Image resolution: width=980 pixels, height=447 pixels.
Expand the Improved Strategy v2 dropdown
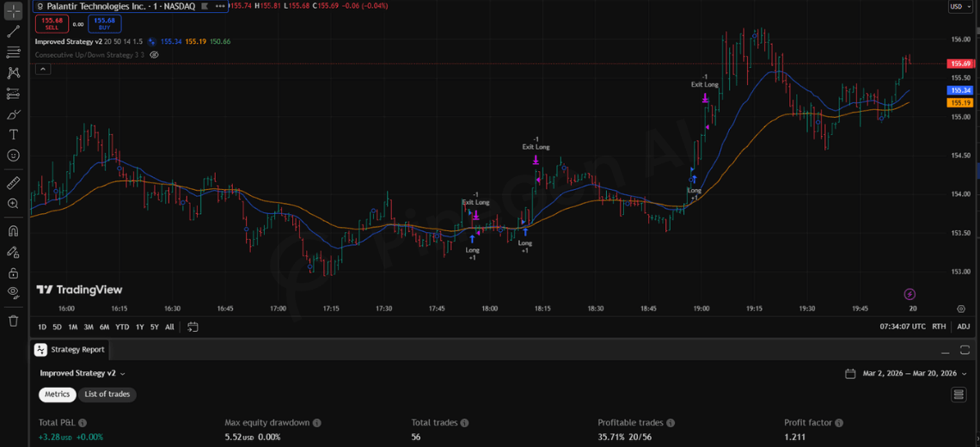pos(82,374)
